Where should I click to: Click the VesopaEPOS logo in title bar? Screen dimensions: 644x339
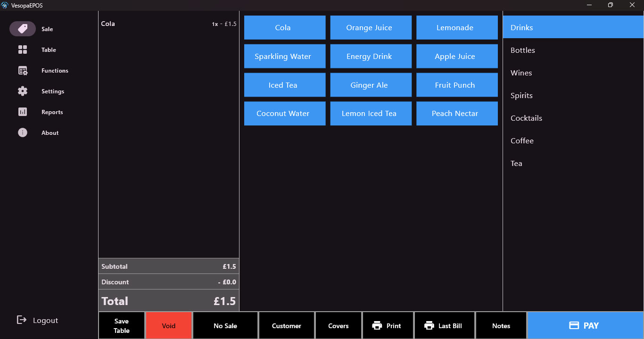5,5
